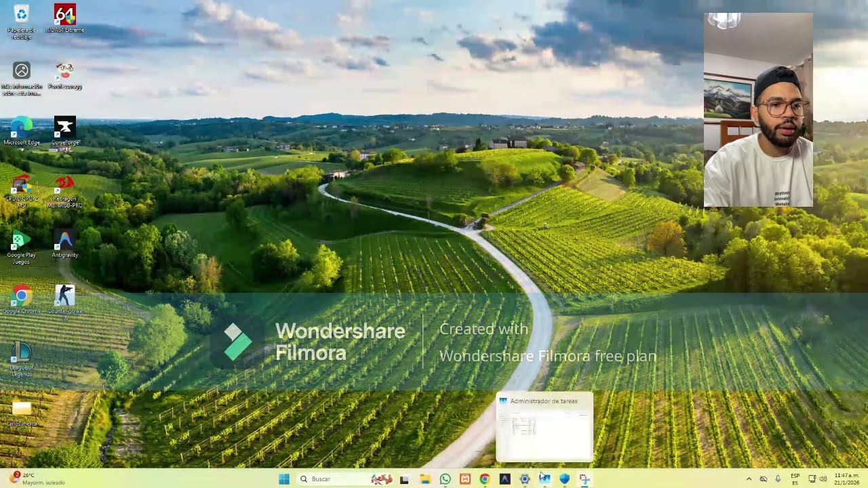This screenshot has height=488, width=868.
Task: Select the carlosunexca folder on the desktop
Action: 22,414
